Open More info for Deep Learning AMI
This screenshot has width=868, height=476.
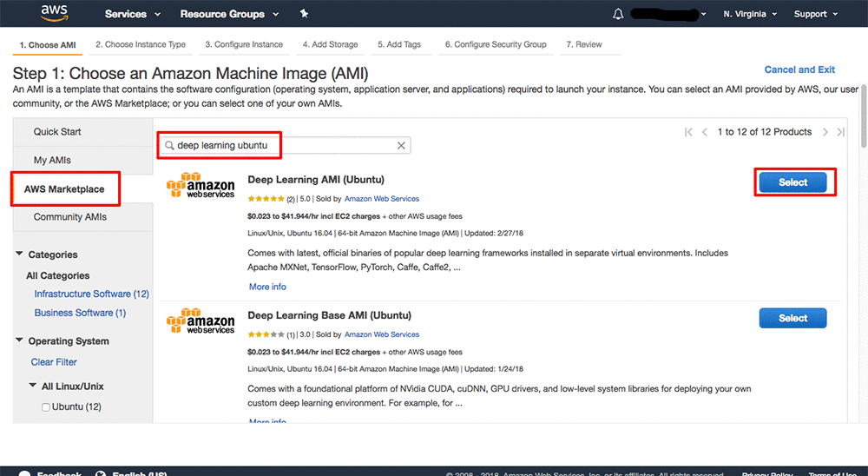pyautogui.click(x=267, y=287)
